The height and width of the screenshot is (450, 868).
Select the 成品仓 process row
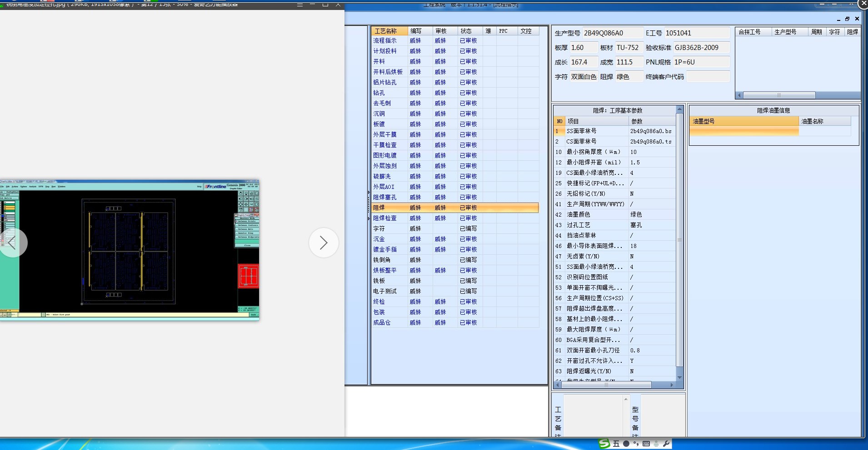455,323
